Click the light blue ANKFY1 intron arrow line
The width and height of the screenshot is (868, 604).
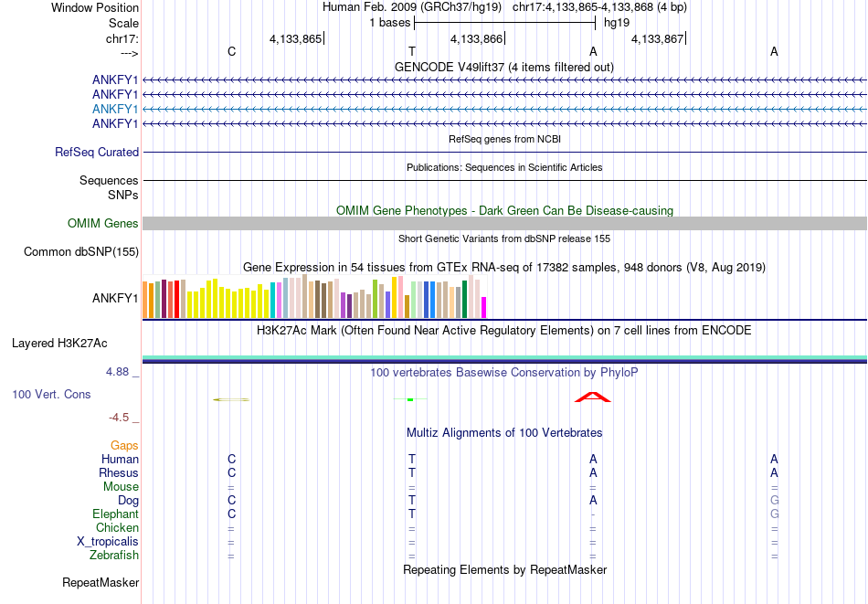click(x=504, y=109)
